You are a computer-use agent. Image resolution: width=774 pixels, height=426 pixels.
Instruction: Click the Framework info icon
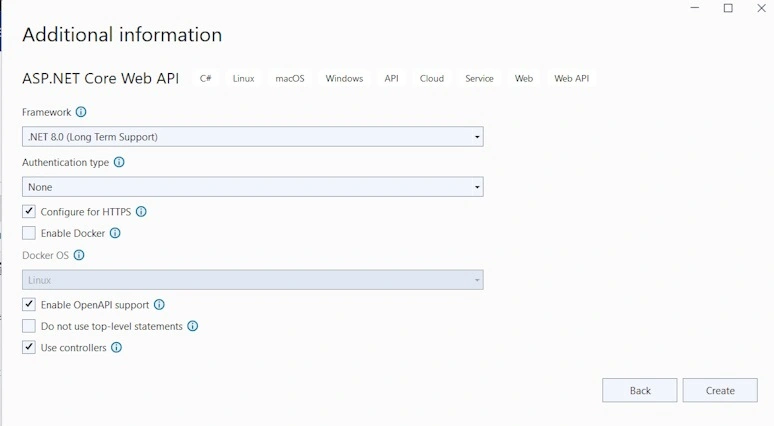(81, 112)
